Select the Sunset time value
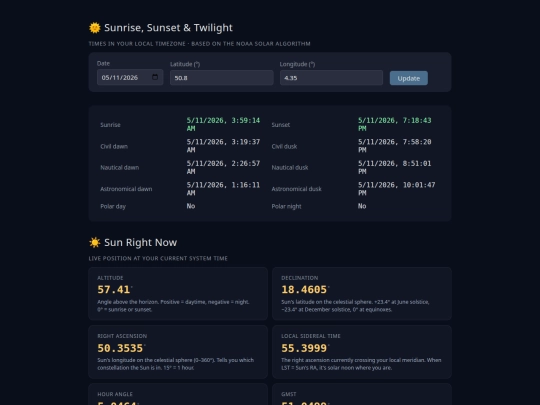 (x=394, y=124)
